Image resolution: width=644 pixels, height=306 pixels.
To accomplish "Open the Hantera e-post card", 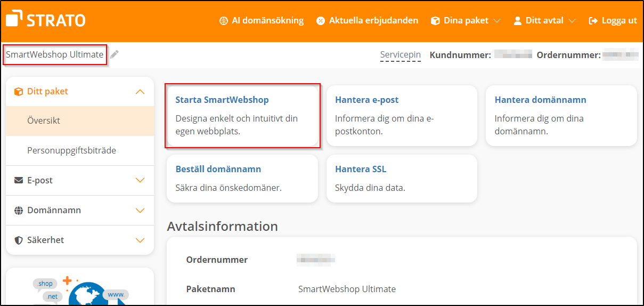I will pos(402,115).
